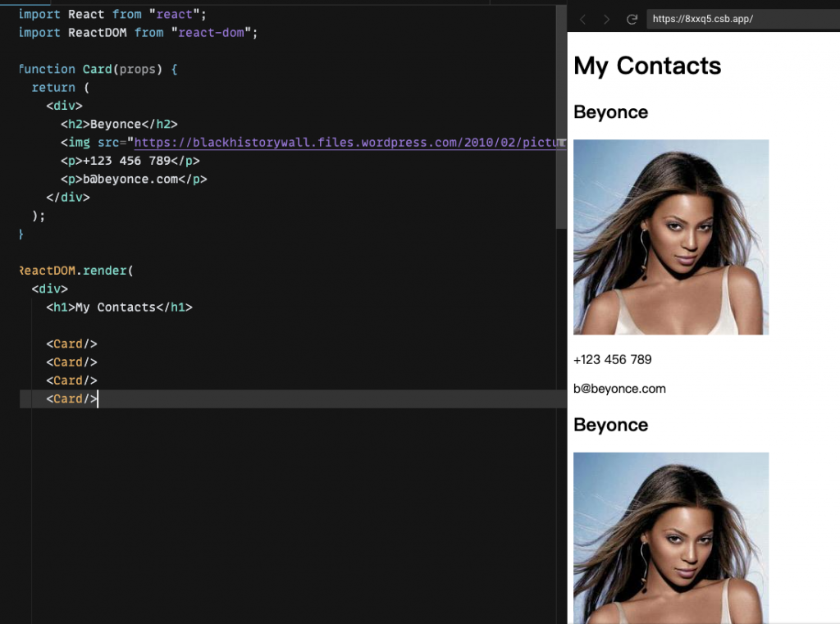Click the <p>b@beyonce.com</p> code line
840x624 pixels.
(134, 179)
